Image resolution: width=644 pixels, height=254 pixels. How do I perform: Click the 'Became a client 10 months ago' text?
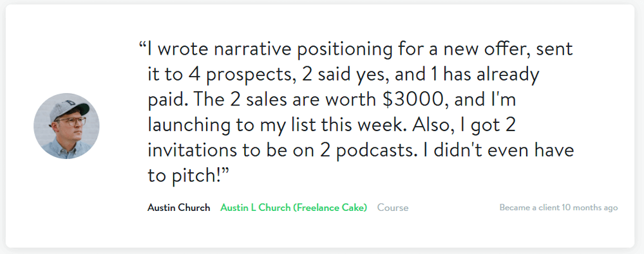point(558,208)
